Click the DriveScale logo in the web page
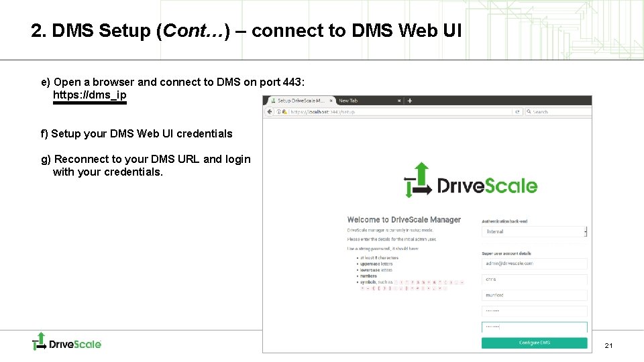This screenshot has height=362, width=644. [471, 180]
